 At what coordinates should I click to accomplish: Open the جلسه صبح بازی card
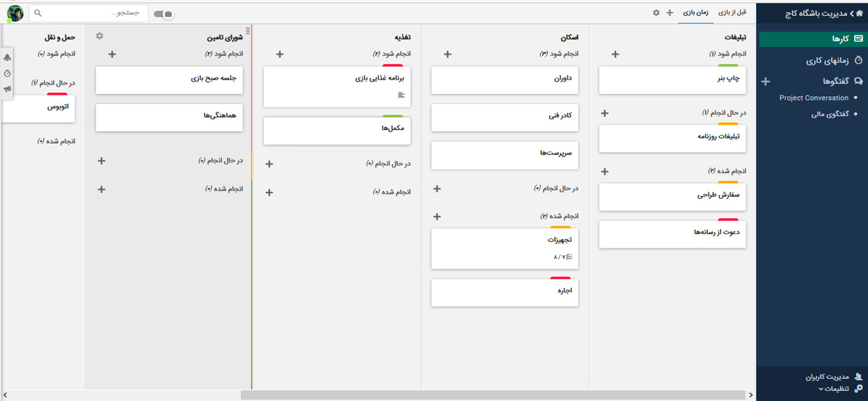click(169, 80)
